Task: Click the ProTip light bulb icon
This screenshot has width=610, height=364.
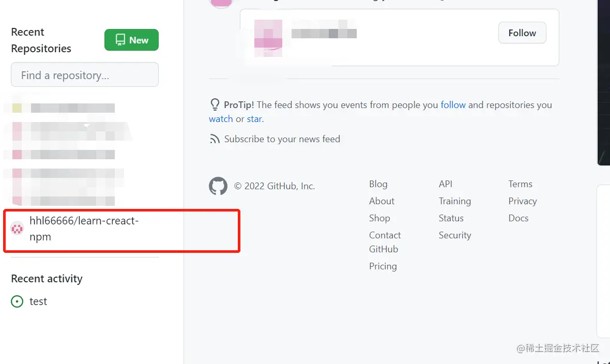Action: point(215,104)
